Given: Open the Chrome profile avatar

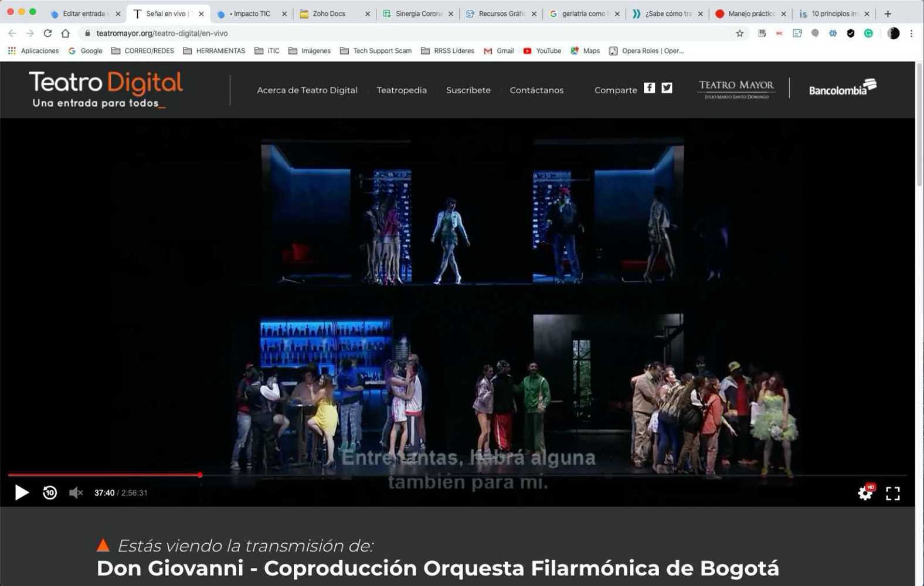Looking at the screenshot, I should click(x=894, y=33).
